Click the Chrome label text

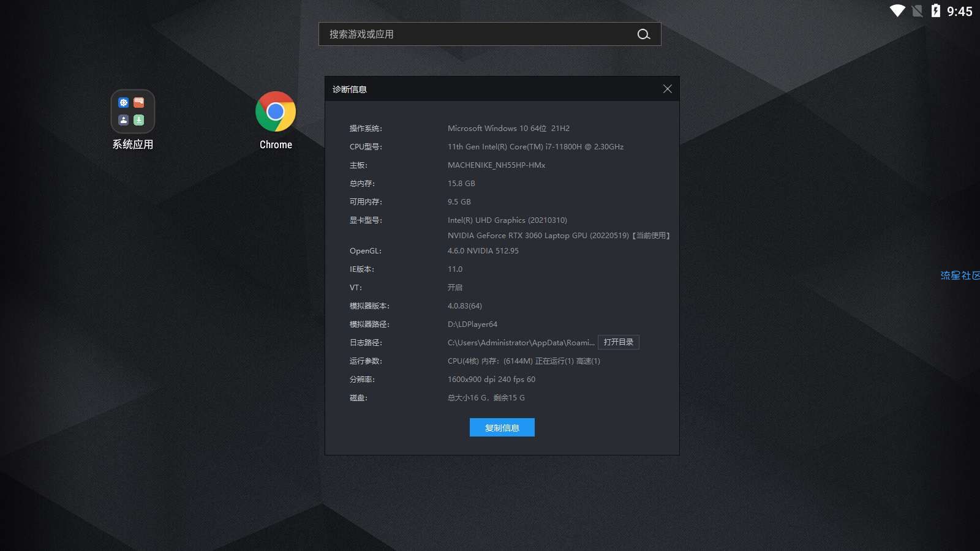(276, 144)
